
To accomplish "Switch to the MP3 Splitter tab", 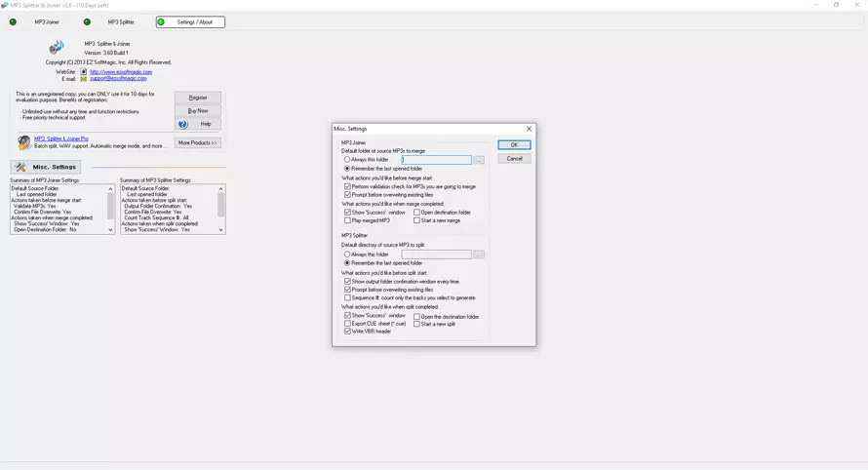I will coord(121,22).
